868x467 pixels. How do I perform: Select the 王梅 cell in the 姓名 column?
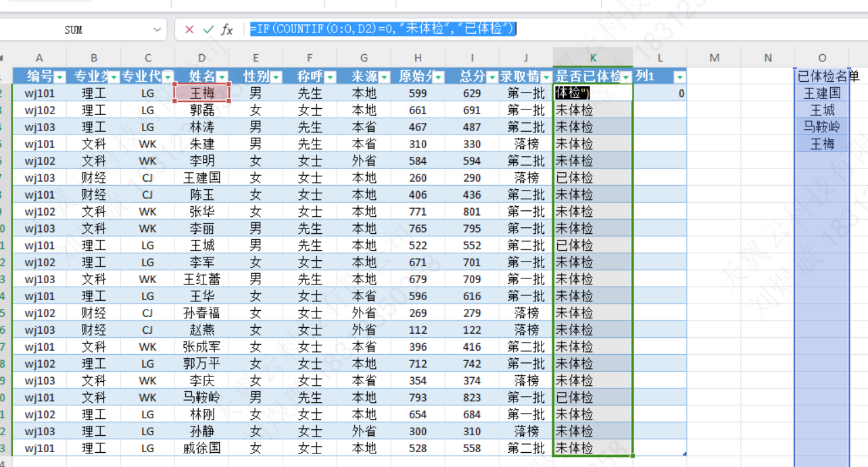pyautogui.click(x=201, y=93)
